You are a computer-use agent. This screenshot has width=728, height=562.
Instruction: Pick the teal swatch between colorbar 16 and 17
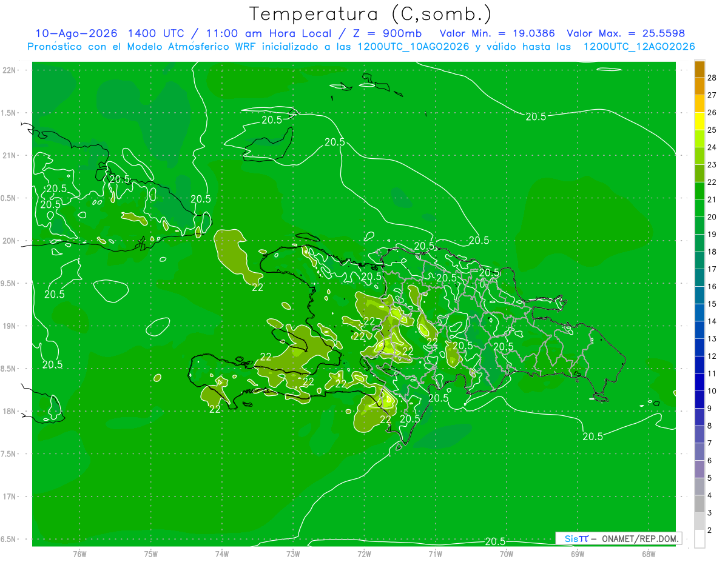[699, 278]
